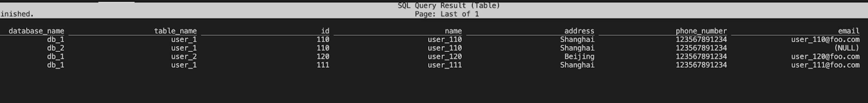Screen dimensions: 868x103
Task: Select the user_120 name cell
Action: (x=445, y=56)
